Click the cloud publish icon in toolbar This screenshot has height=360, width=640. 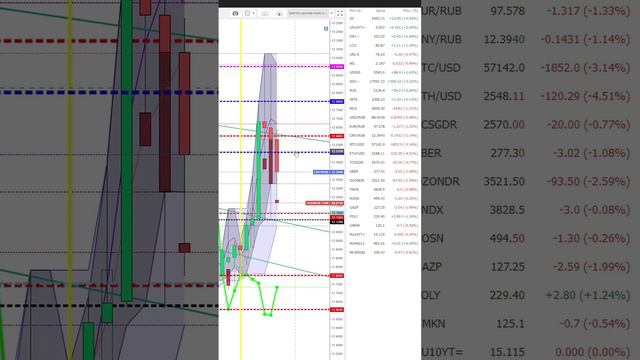pos(279,13)
